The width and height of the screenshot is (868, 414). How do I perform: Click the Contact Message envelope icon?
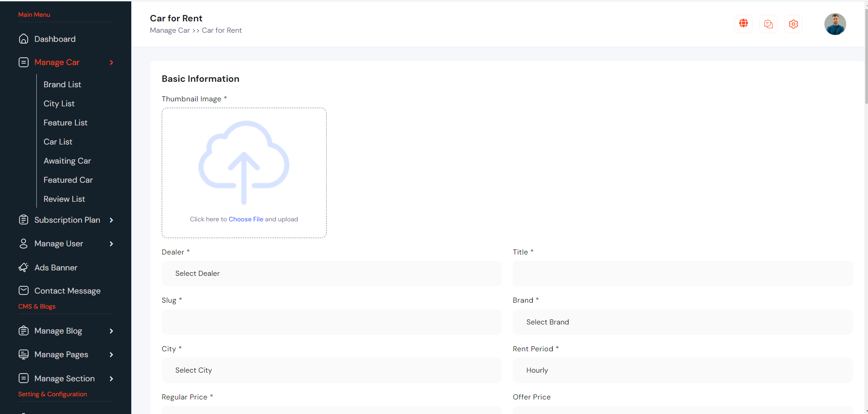[24, 291]
